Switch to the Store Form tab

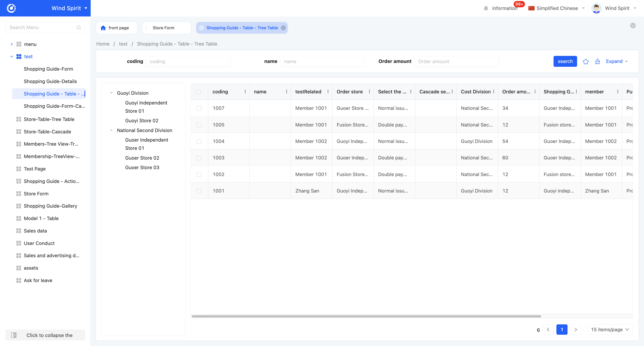(163, 28)
